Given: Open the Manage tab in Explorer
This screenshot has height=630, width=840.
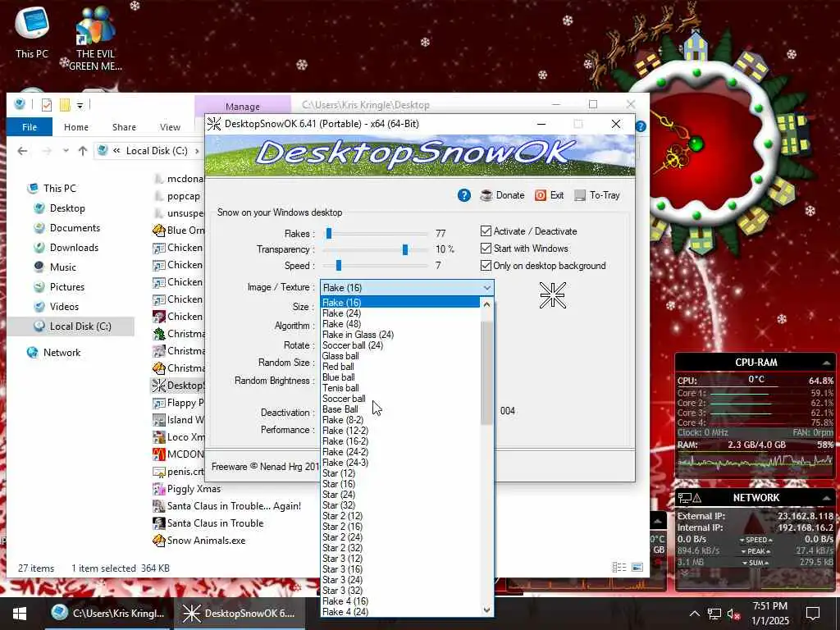Looking at the screenshot, I should (x=242, y=106).
